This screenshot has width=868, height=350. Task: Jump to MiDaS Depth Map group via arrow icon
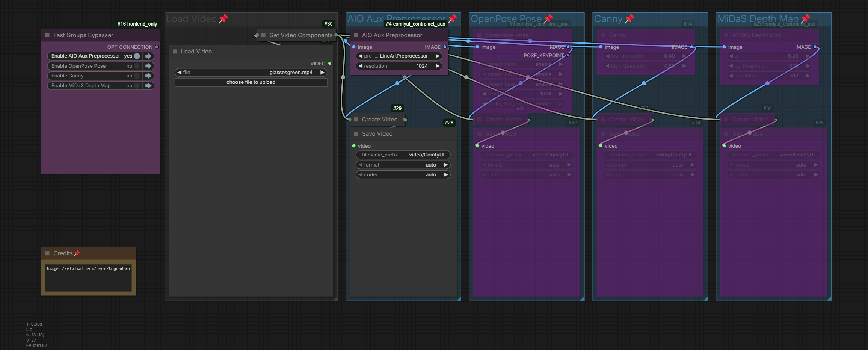pos(149,86)
